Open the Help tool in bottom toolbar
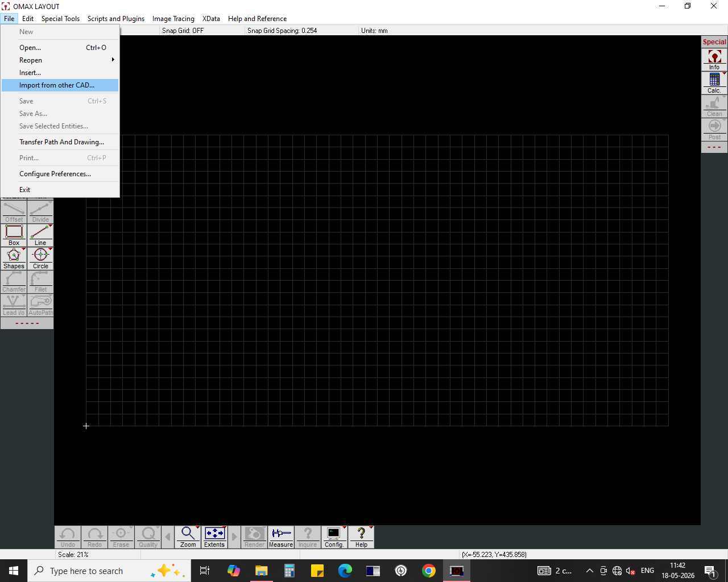 click(361, 537)
